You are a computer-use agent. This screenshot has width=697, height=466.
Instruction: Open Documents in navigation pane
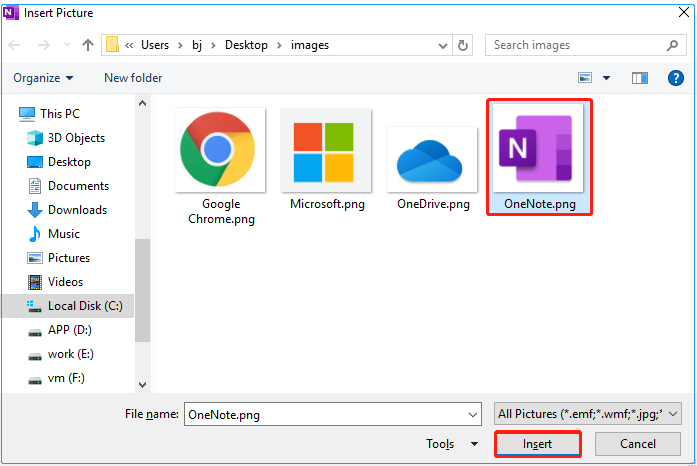click(x=68, y=186)
